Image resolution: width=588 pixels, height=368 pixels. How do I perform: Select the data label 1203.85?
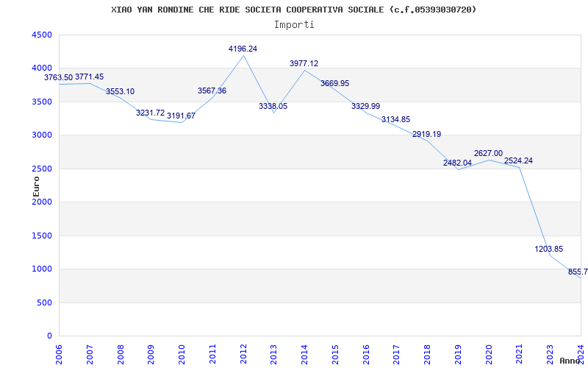tap(549, 250)
